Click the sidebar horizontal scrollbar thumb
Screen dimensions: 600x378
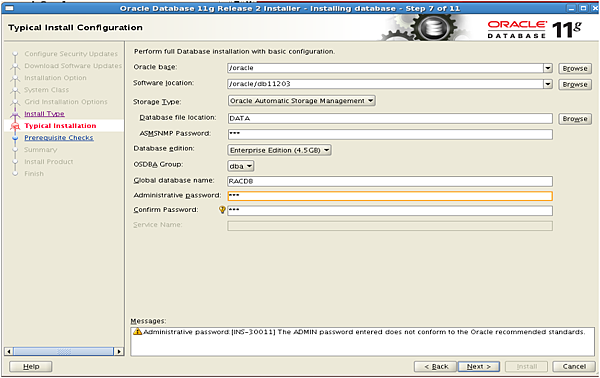point(64,351)
